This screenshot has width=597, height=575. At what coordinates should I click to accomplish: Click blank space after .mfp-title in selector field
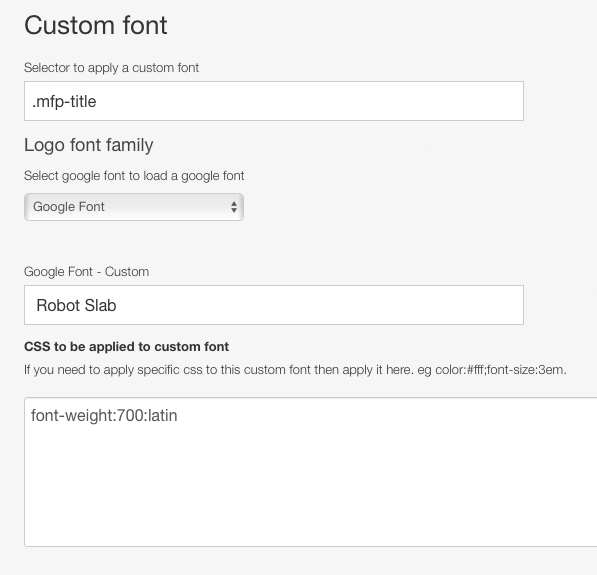(x=309, y=101)
